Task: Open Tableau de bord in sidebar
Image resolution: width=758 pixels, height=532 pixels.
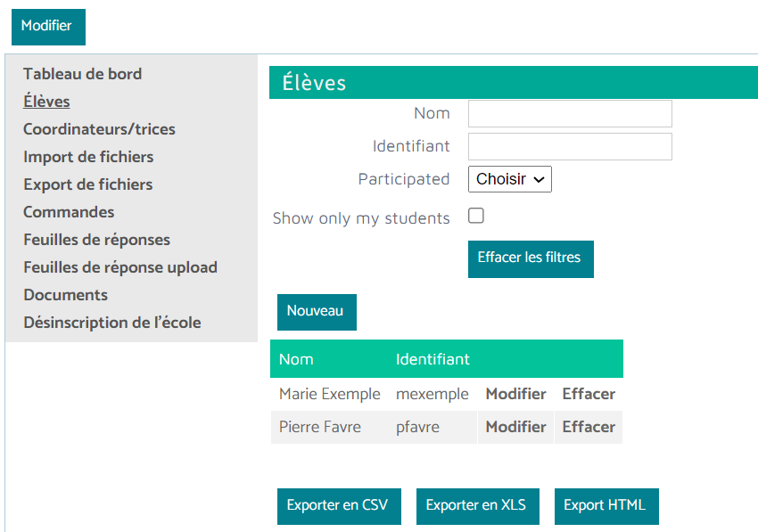Action: click(82, 74)
